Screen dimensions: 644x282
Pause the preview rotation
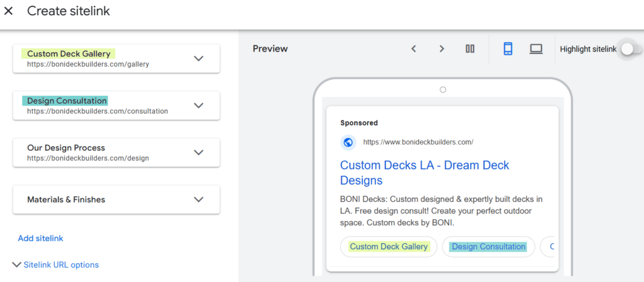pyautogui.click(x=470, y=49)
